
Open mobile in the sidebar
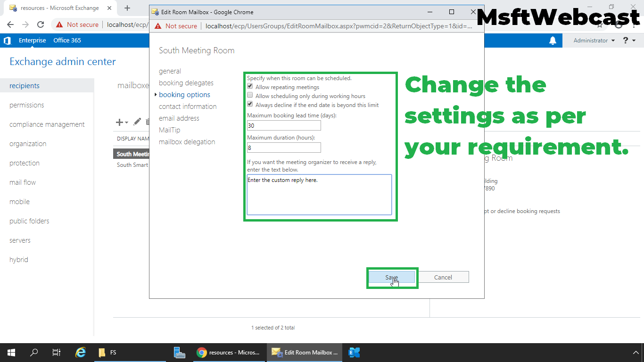[x=19, y=202]
